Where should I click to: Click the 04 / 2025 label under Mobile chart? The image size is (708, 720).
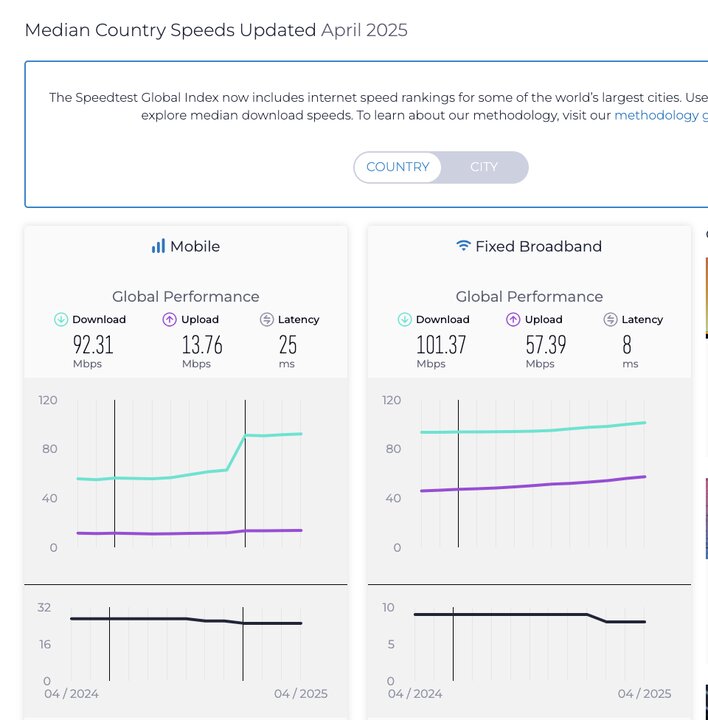301,694
